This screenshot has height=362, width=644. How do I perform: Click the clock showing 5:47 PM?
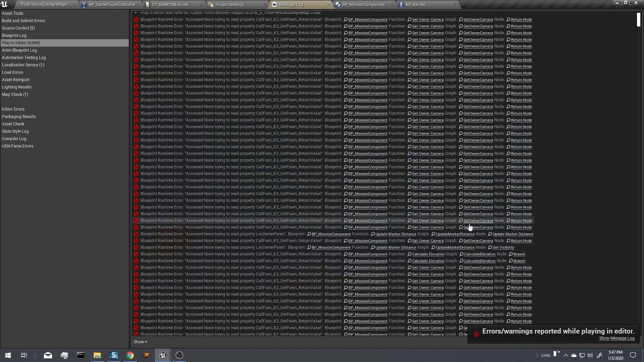tap(615, 355)
